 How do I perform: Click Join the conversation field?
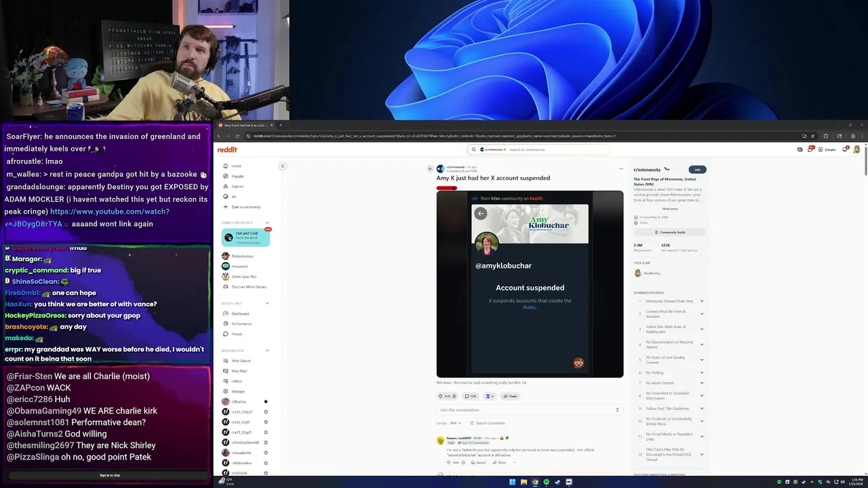[x=529, y=410]
